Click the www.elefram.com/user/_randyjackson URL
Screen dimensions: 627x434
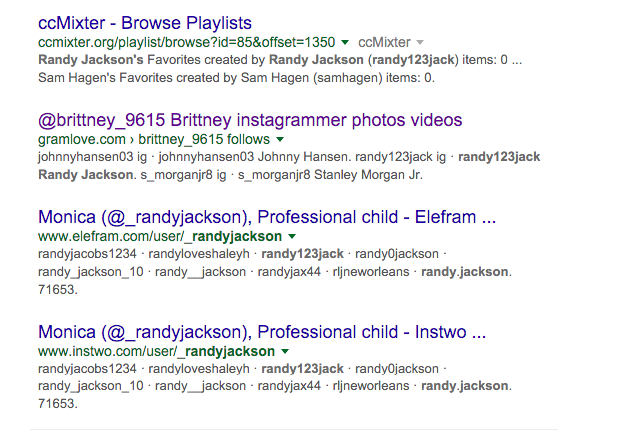pyautogui.click(x=160, y=236)
